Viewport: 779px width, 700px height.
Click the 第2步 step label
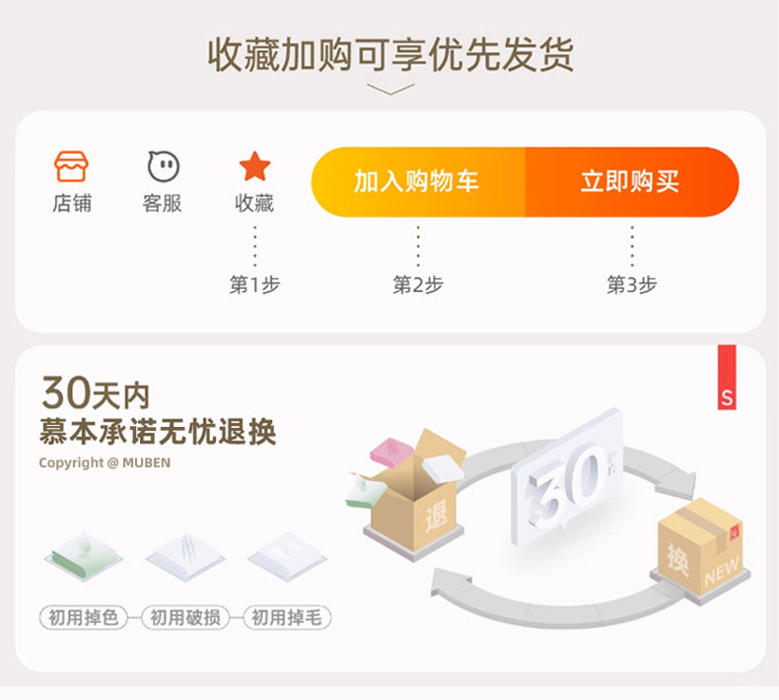[418, 285]
